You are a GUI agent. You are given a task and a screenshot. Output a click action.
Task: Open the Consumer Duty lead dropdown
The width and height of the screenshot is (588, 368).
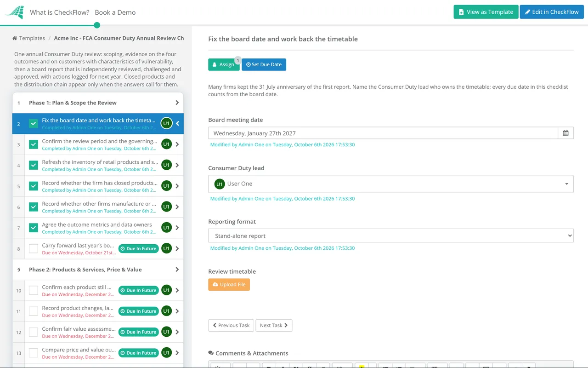[391, 184]
